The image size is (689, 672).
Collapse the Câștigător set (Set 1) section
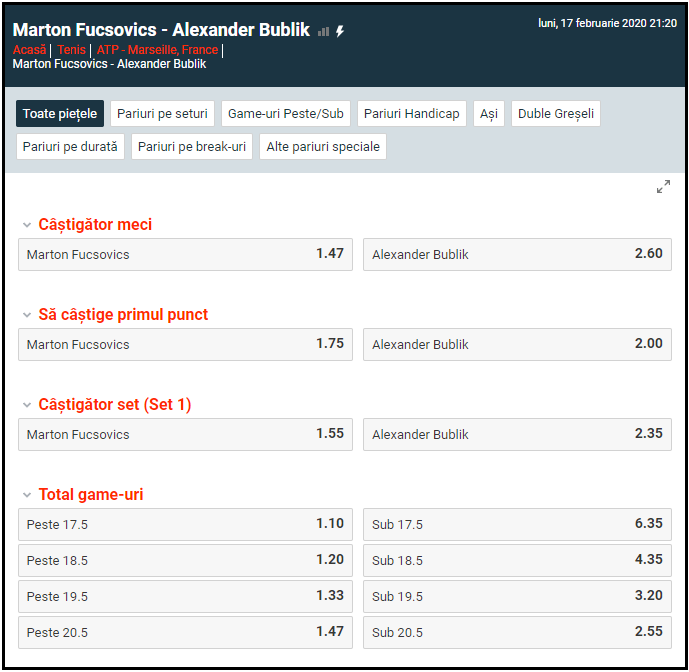pos(27,405)
